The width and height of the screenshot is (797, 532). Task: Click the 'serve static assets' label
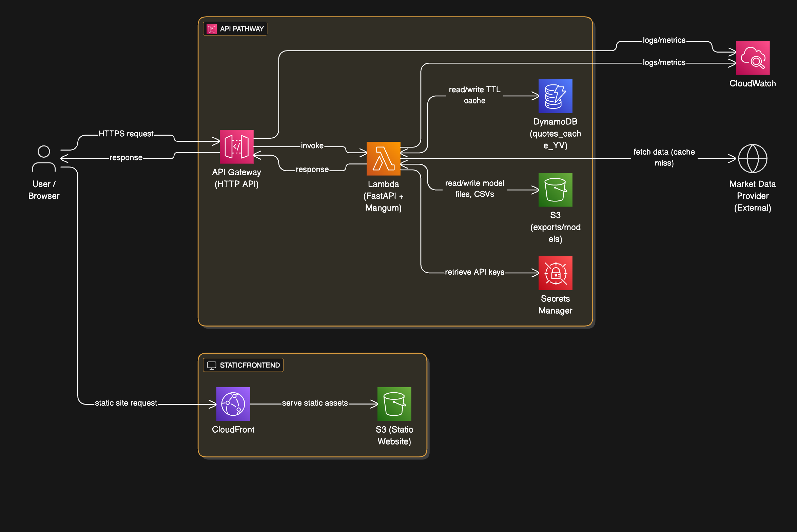[315, 403]
